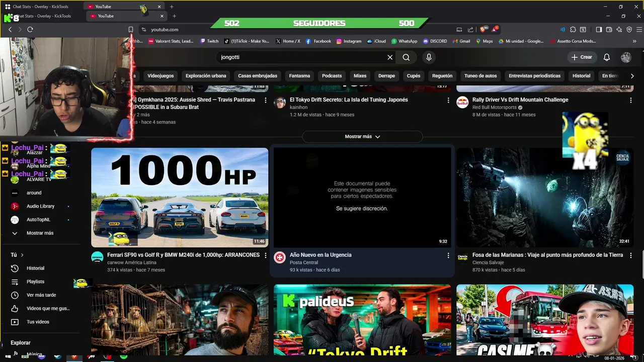Play the deep-sea anglerfish thumbnail
Image resolution: width=644 pixels, height=362 pixels.
click(545, 198)
